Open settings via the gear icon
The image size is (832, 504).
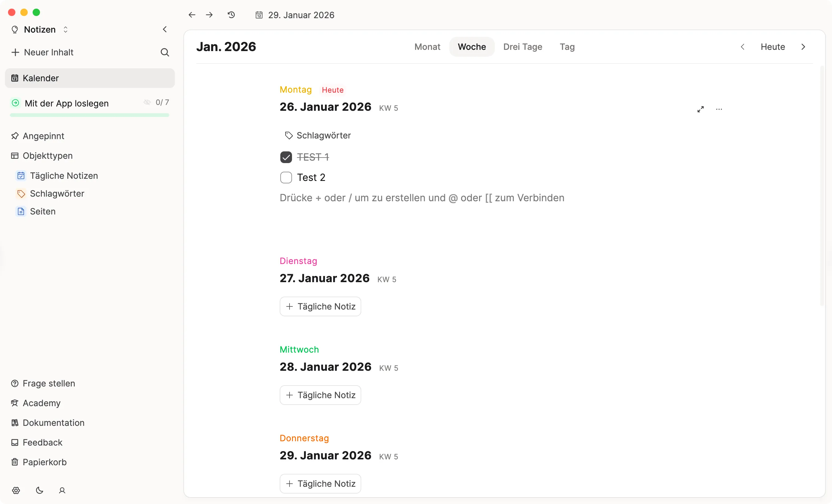point(15,490)
